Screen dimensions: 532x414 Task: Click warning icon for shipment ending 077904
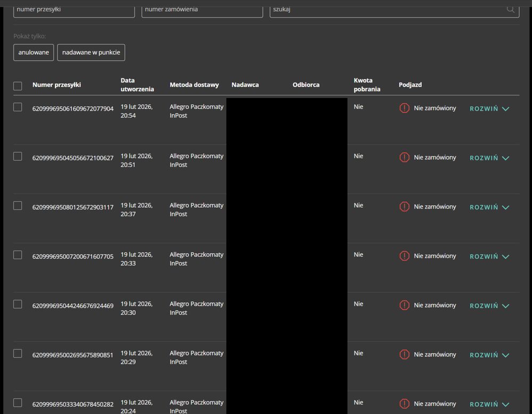tap(404, 108)
